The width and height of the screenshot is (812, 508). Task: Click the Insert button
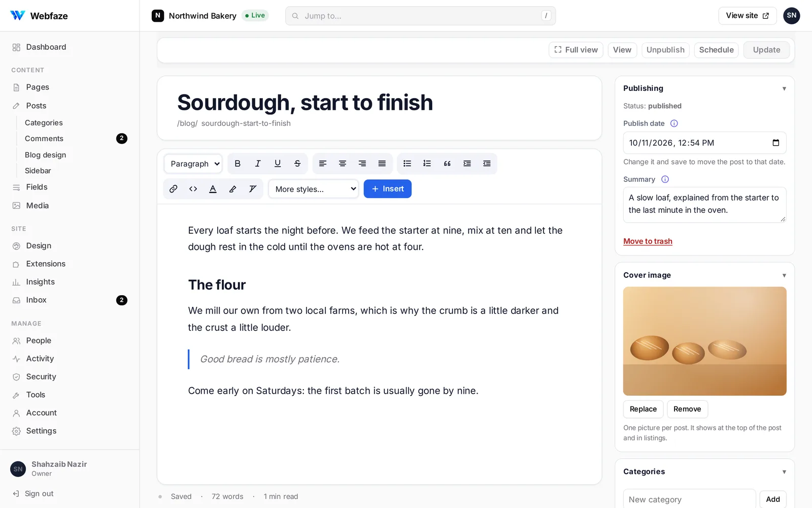tap(388, 189)
